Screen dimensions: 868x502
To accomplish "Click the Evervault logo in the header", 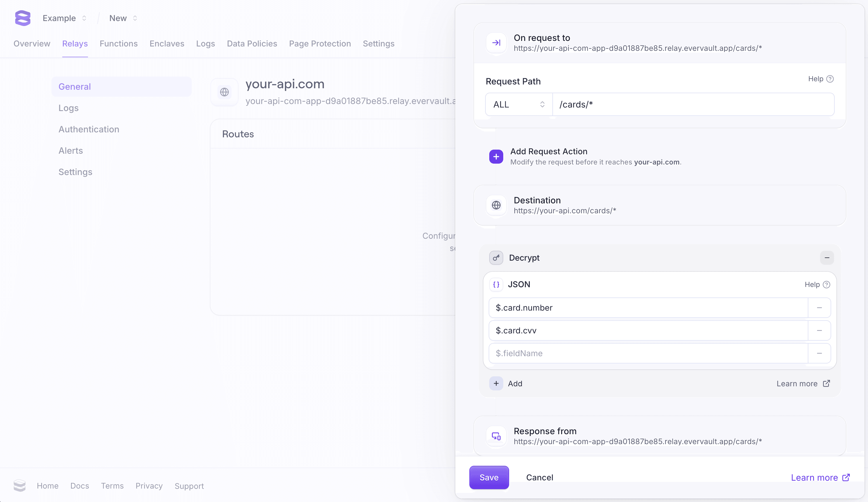I will [23, 18].
